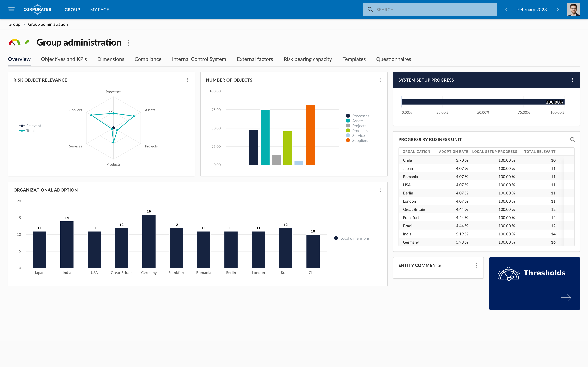Navigate to Group via the breadcrumb link
The width and height of the screenshot is (588, 367).
14,24
